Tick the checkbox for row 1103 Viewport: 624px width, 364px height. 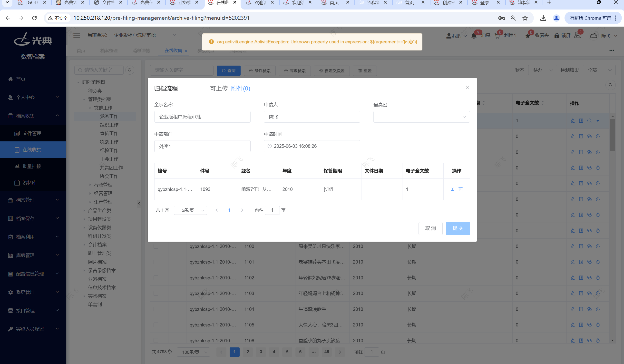point(156,293)
